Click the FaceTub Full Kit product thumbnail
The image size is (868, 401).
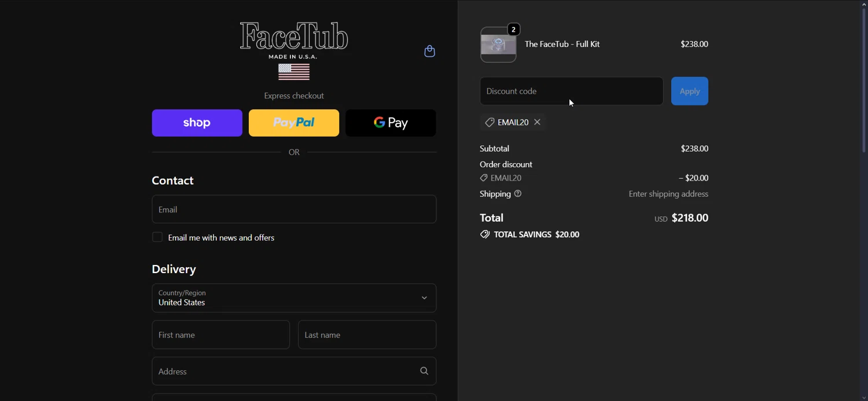(x=498, y=45)
